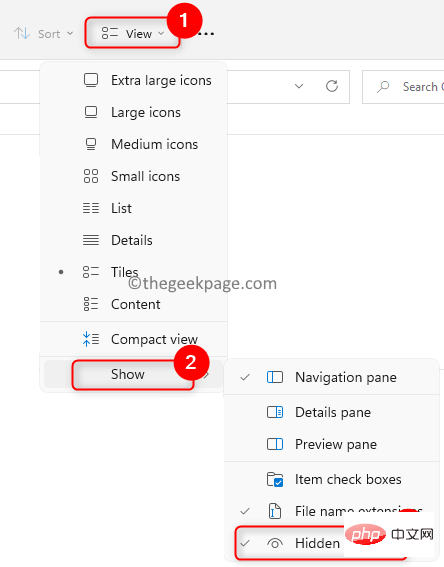This screenshot has height=567, width=444.
Task: Enable the Preview pane
Action: [x=332, y=444]
